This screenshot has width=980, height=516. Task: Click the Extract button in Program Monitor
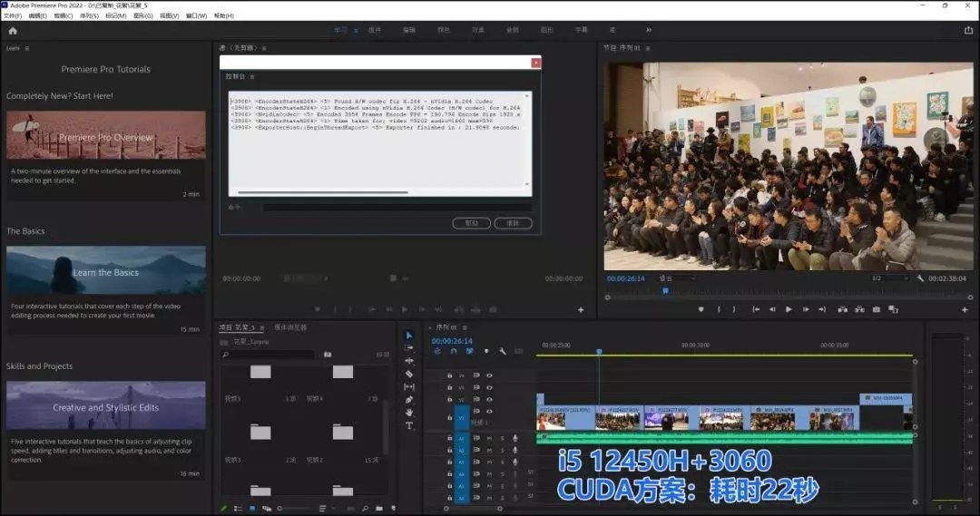pos(859,309)
